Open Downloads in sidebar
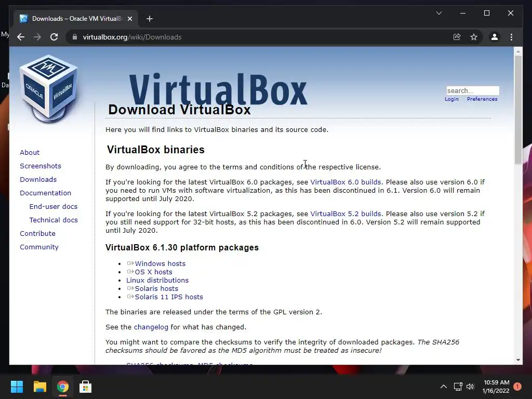Screen dimensions: 532x399 point(38,179)
